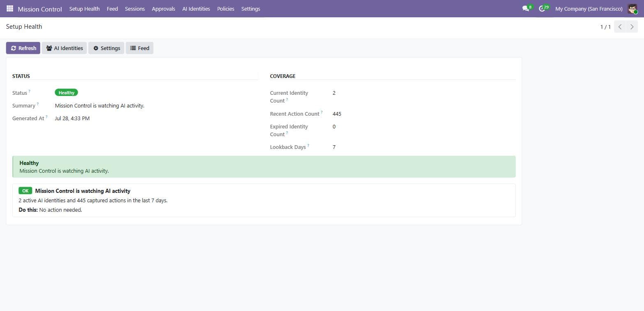The width and height of the screenshot is (644, 311).
Task: Open the apps grid menu icon
Action: [10, 9]
